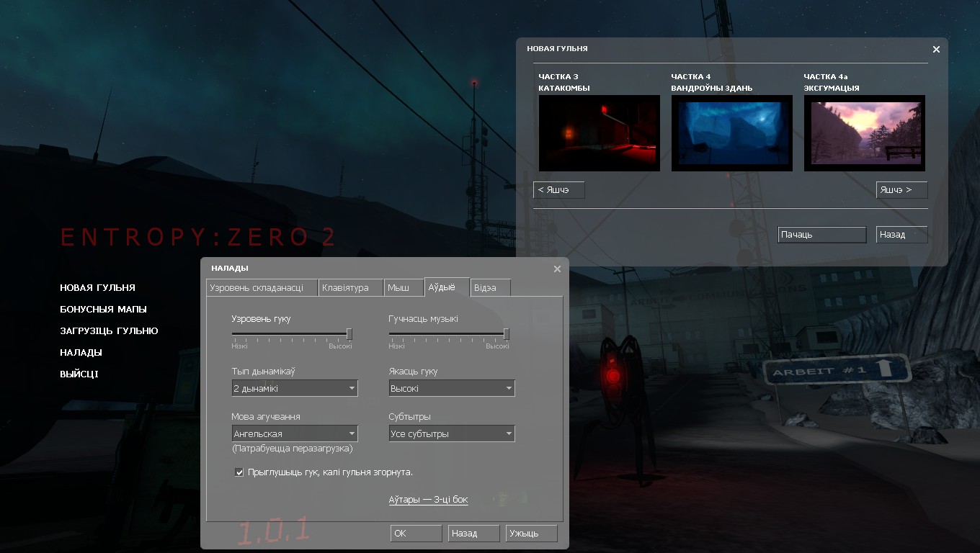This screenshot has height=553, width=980.
Task: Select the Частка 4 Вандроўны здань thumbnail
Action: [x=731, y=132]
